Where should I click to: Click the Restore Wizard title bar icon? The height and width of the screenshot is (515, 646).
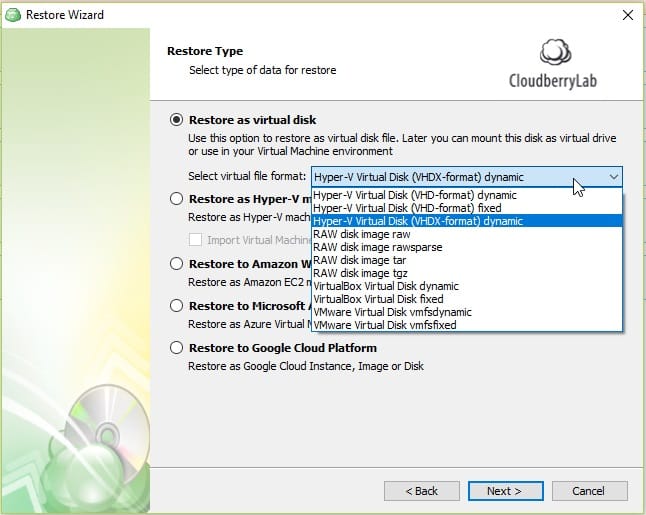coord(13,15)
